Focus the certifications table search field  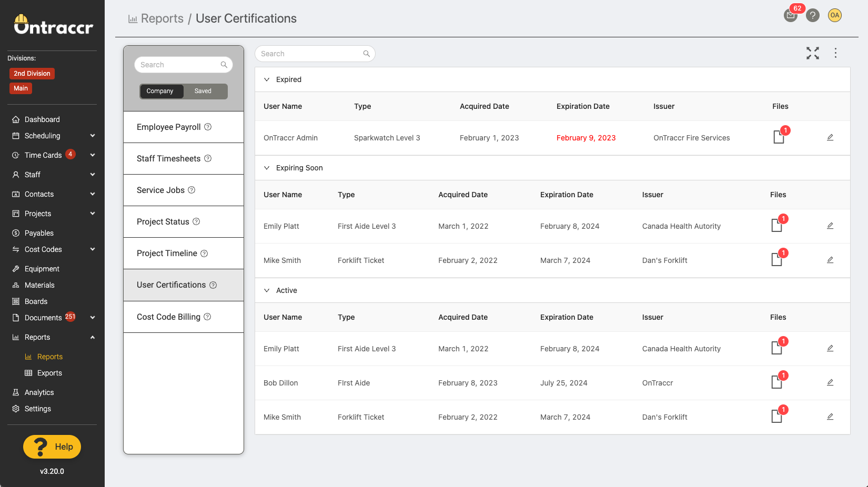[x=315, y=54]
